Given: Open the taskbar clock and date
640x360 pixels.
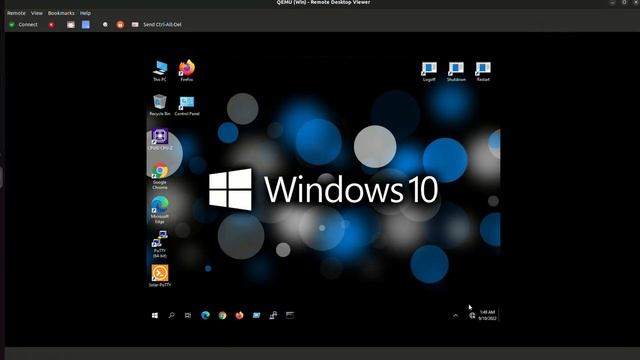Looking at the screenshot, I should (x=487, y=315).
